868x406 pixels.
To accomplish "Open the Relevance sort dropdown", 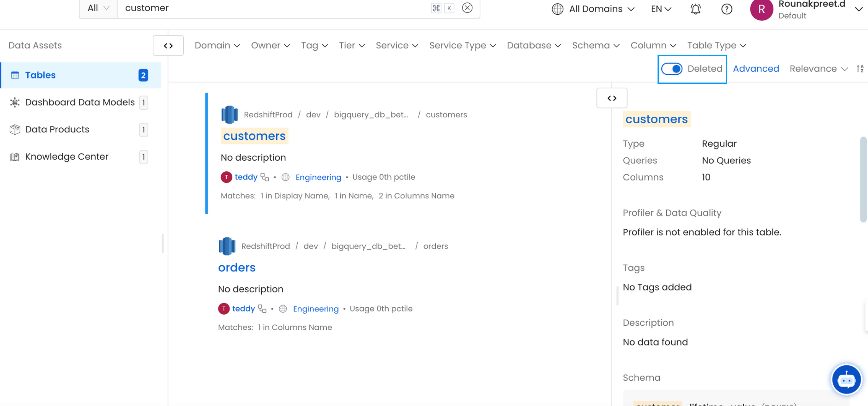I will click(818, 69).
